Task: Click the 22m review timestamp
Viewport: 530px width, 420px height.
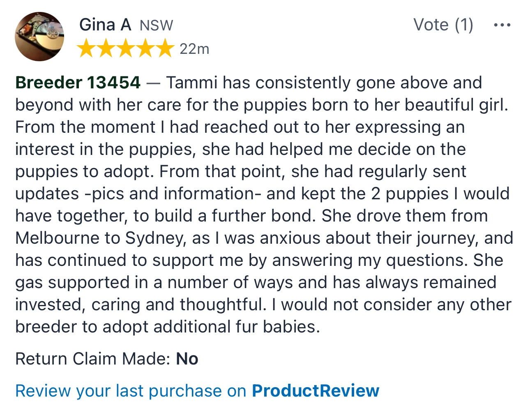Action: coord(194,49)
